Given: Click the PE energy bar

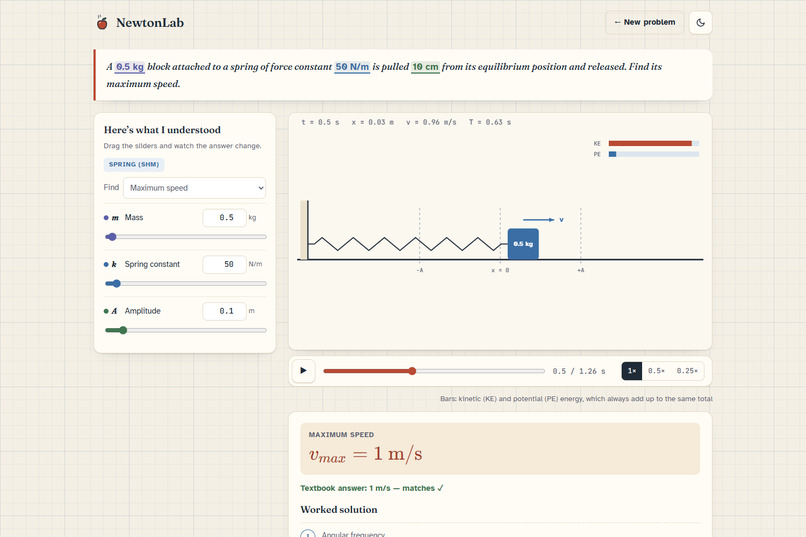Looking at the screenshot, I should (x=653, y=154).
